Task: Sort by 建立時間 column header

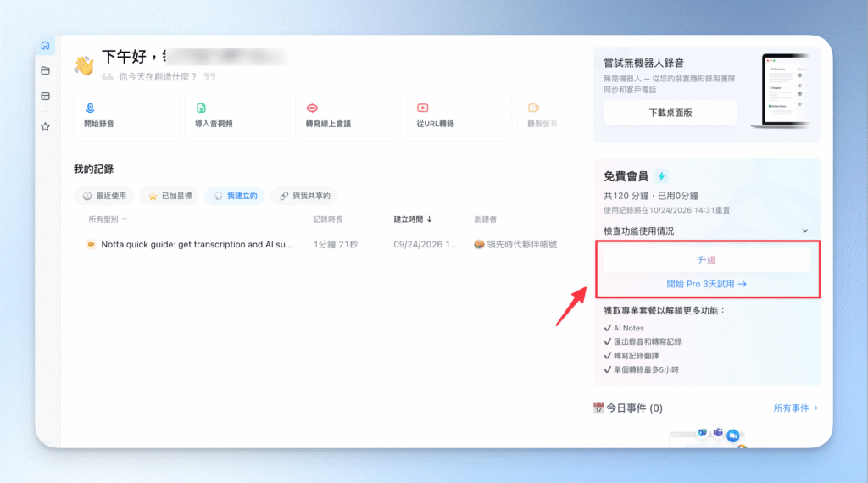Action: point(413,219)
